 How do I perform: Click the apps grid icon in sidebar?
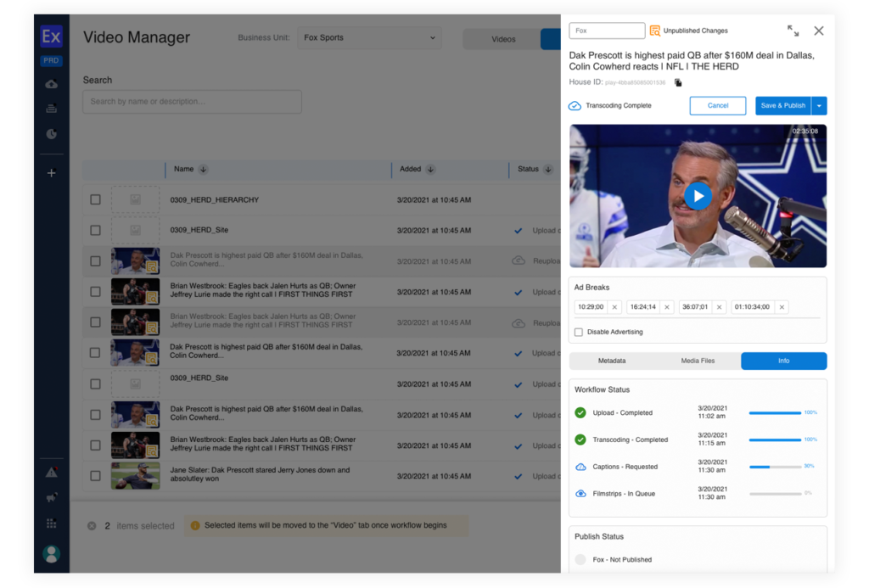51,524
